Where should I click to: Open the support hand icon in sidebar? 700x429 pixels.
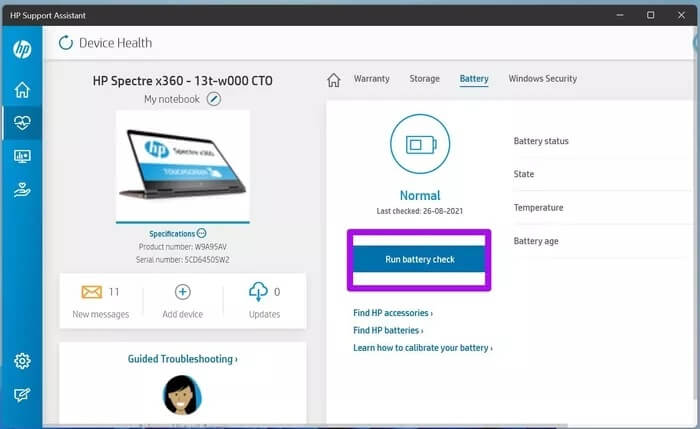[x=22, y=190]
